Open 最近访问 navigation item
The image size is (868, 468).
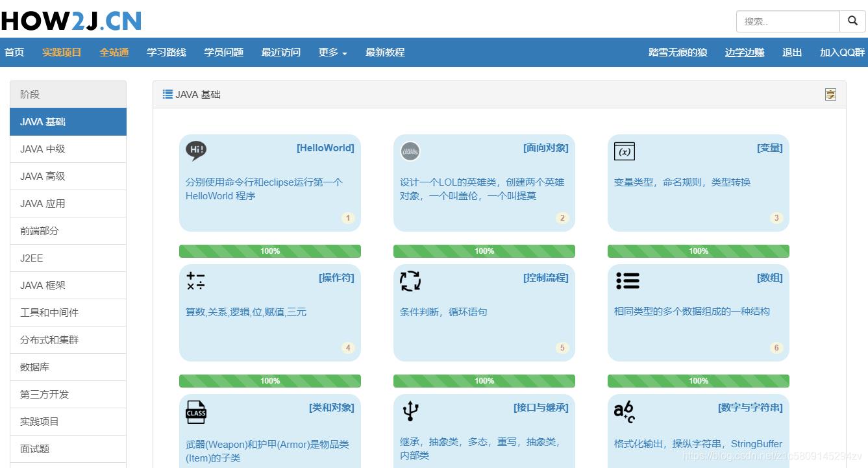click(281, 53)
